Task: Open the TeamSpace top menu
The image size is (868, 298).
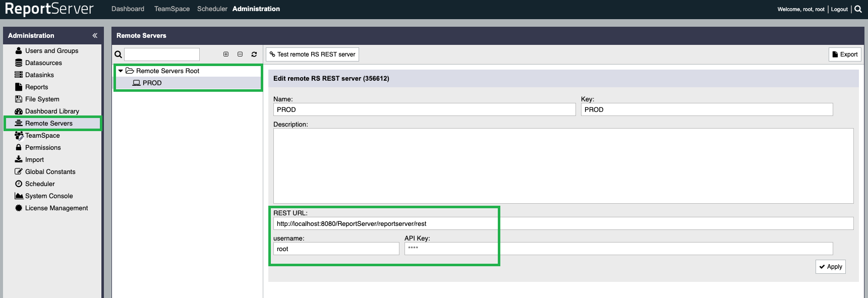Action: (172, 9)
